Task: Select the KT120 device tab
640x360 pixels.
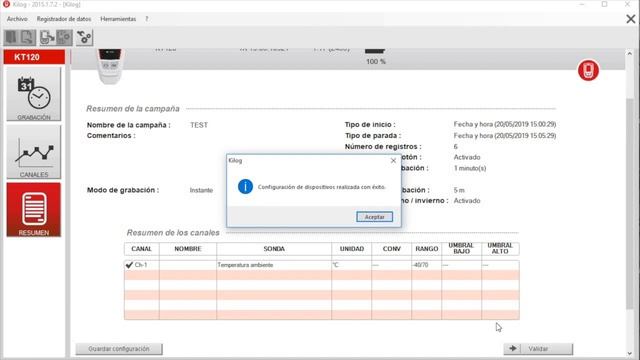Action: (x=34, y=57)
